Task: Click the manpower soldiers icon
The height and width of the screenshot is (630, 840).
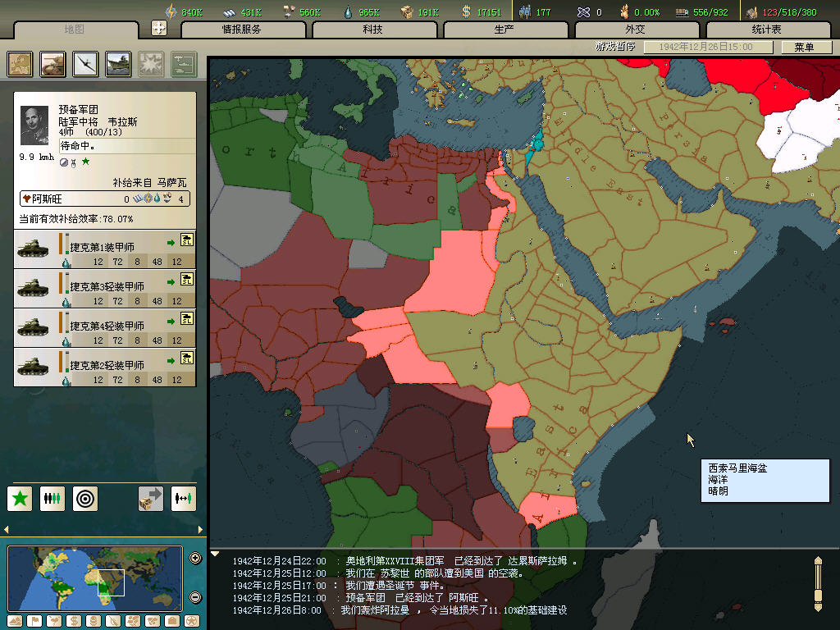Action: 524,11
